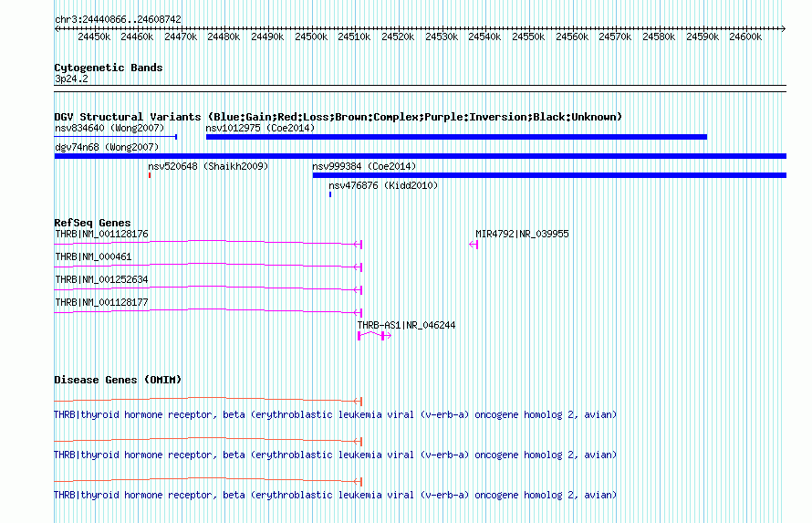Click the MIR4792 gene arrow glyph
The height and width of the screenshot is (523, 812).
[x=474, y=245]
